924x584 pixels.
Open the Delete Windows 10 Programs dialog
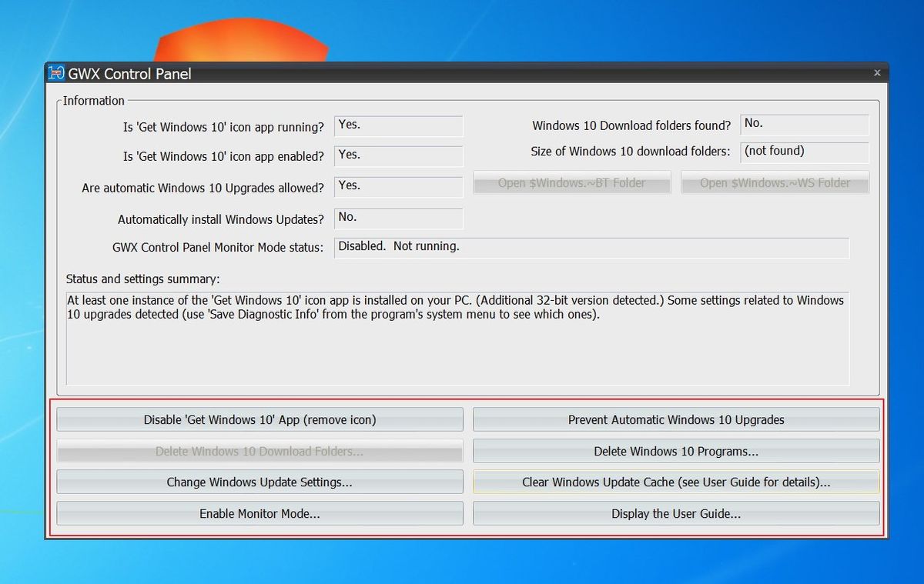tap(676, 451)
